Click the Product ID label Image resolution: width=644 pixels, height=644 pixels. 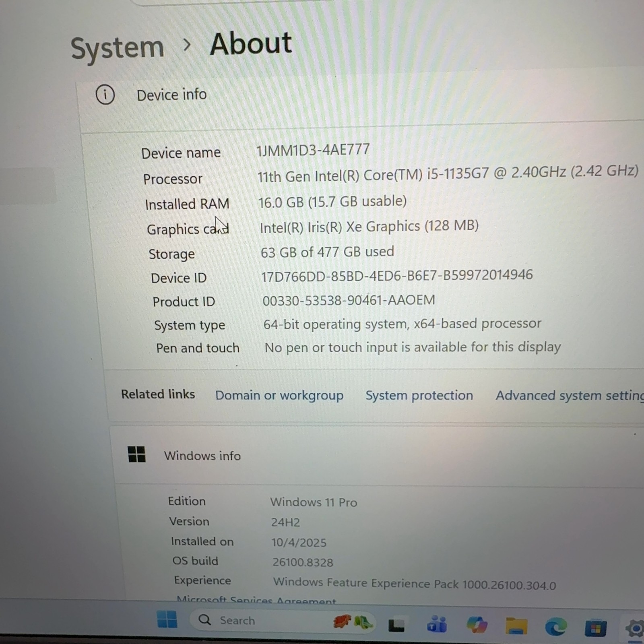[x=184, y=301]
